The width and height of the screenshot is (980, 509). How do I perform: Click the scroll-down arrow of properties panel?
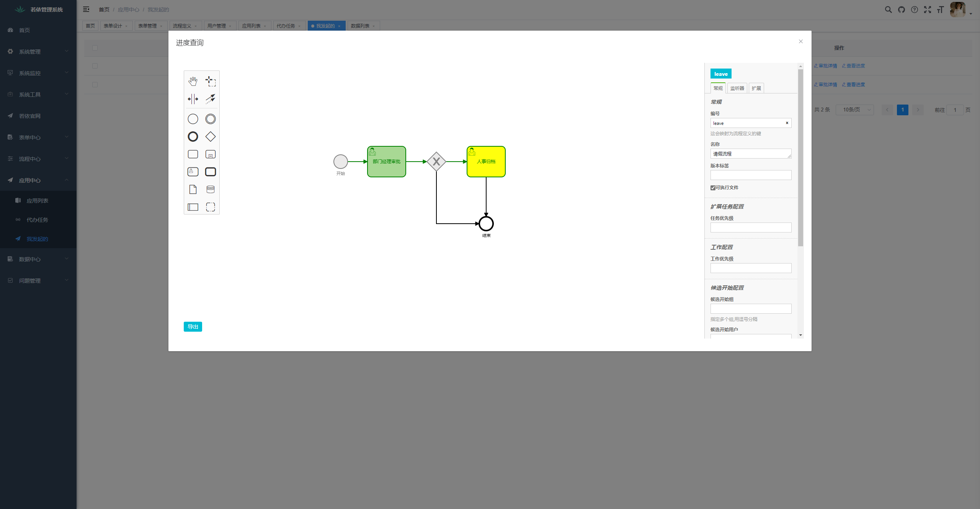click(800, 335)
